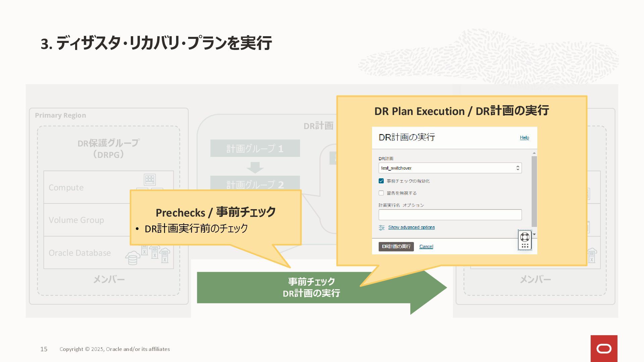The image size is (644, 362).
Task: Click the red Oracle logo
Action: pos(604,349)
